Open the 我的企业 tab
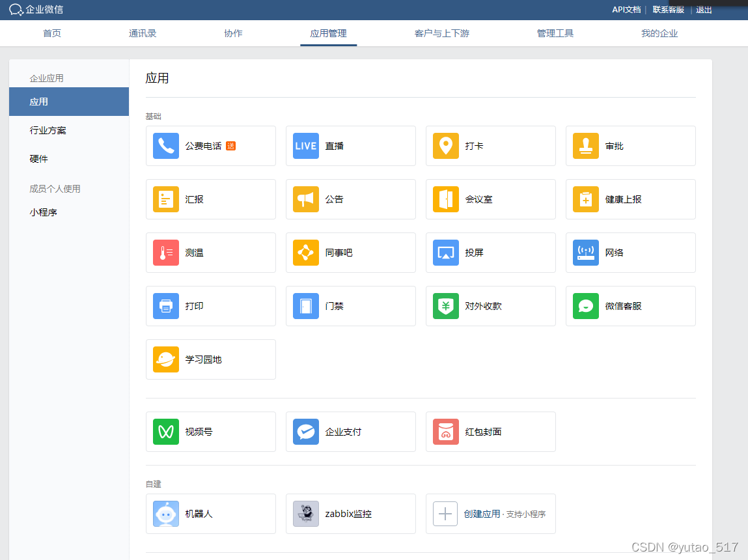The width and height of the screenshot is (748, 560). (659, 33)
